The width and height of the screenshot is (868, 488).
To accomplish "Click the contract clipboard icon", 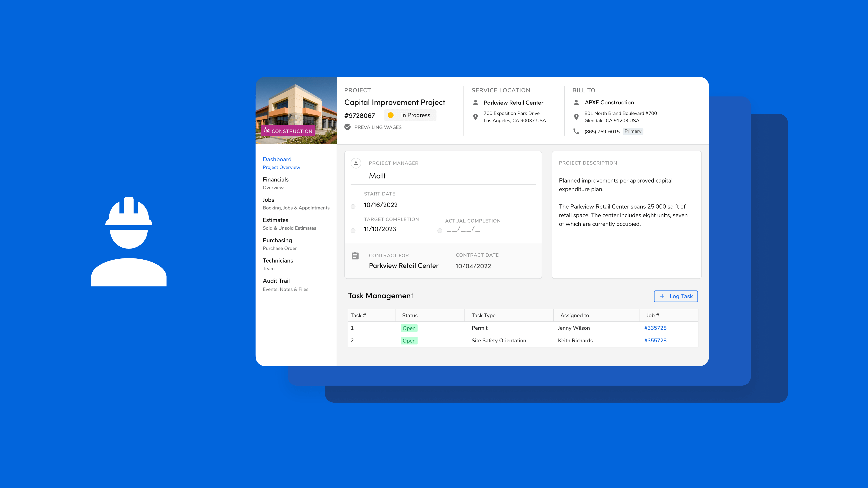I will (355, 256).
